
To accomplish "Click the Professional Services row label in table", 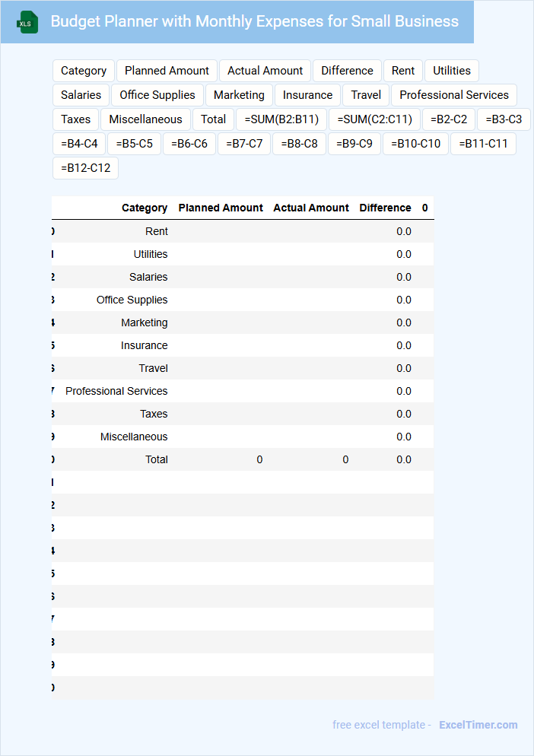I will pos(116,391).
